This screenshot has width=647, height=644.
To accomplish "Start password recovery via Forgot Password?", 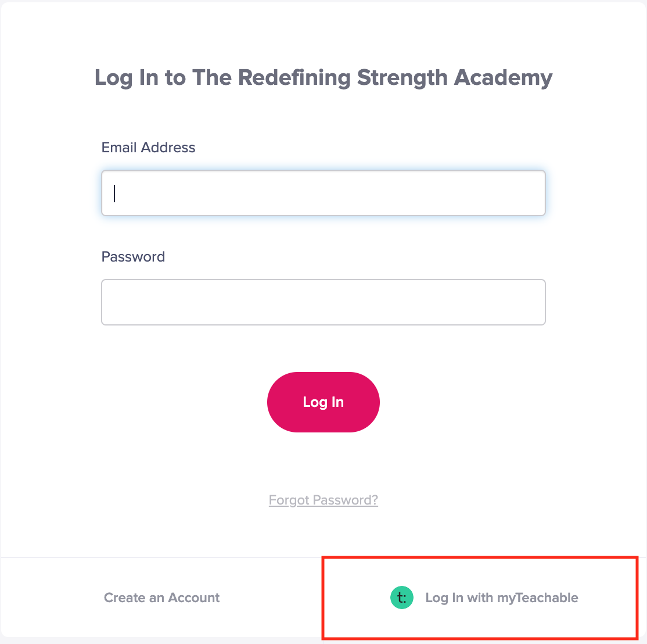I will pyautogui.click(x=323, y=500).
